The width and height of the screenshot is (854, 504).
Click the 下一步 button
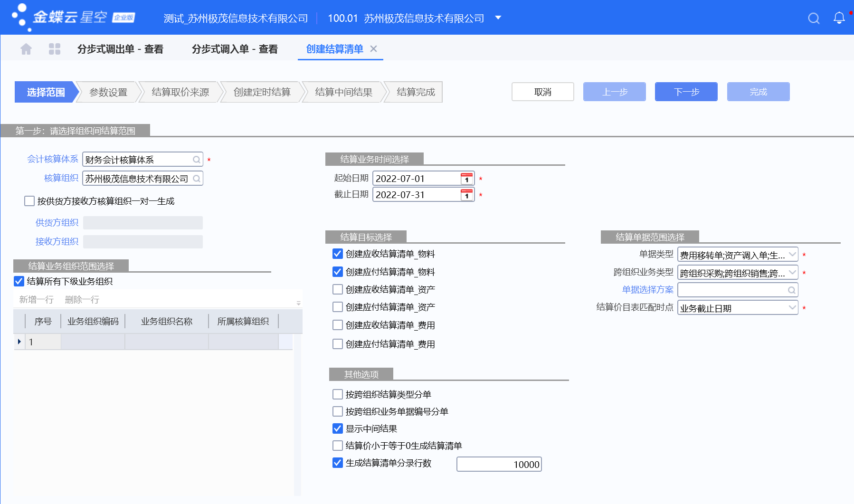pos(686,92)
